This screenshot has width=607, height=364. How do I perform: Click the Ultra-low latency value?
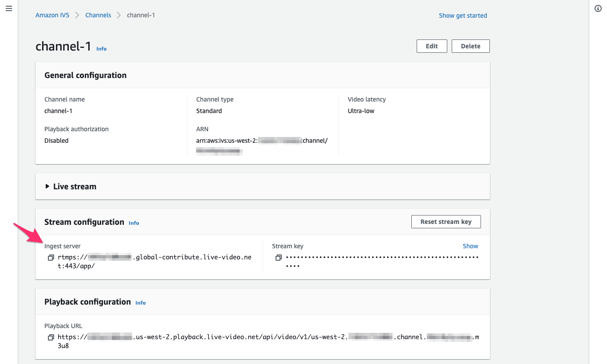point(361,111)
